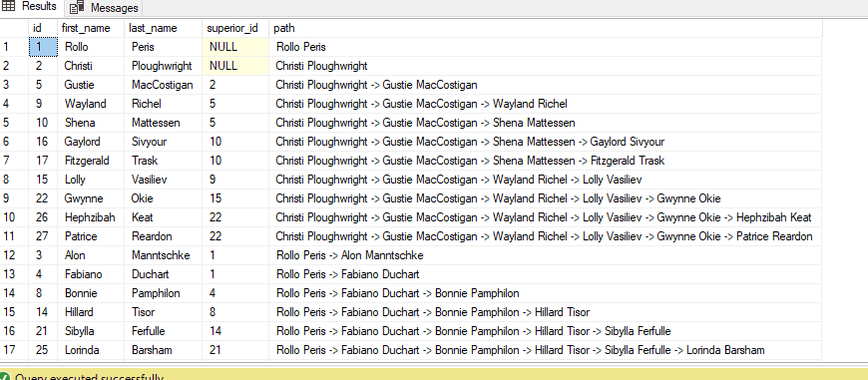Select last name cell Okie
This screenshot has width=868, height=380.
pos(164,198)
